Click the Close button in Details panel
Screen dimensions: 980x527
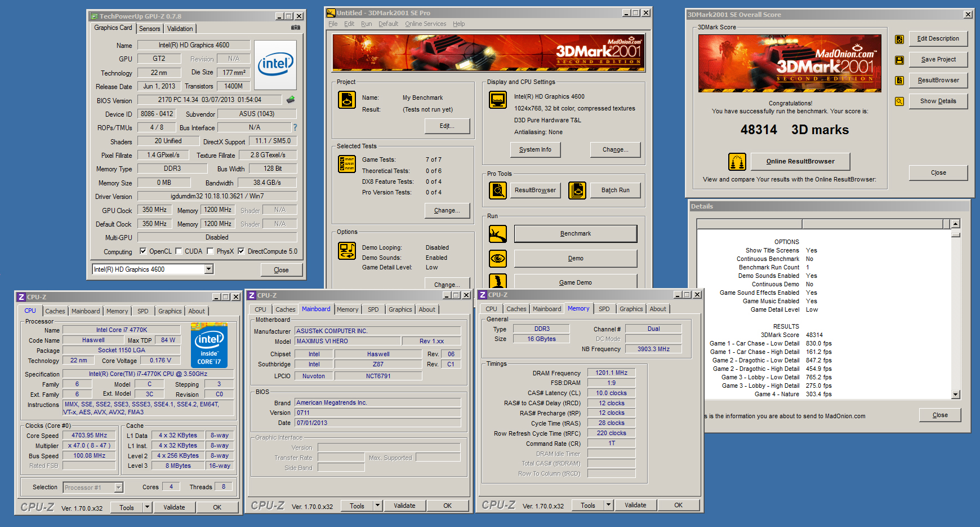[940, 415]
